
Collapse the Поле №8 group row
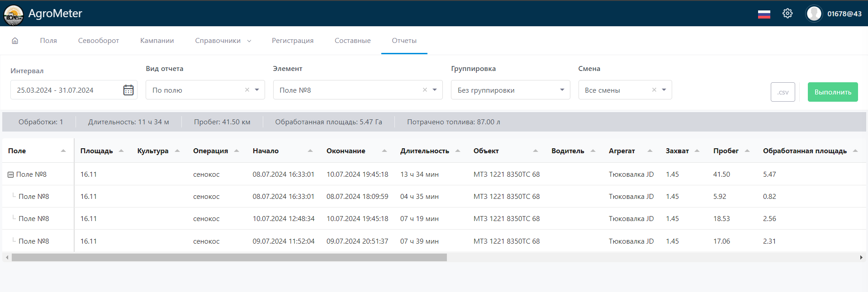(x=11, y=174)
